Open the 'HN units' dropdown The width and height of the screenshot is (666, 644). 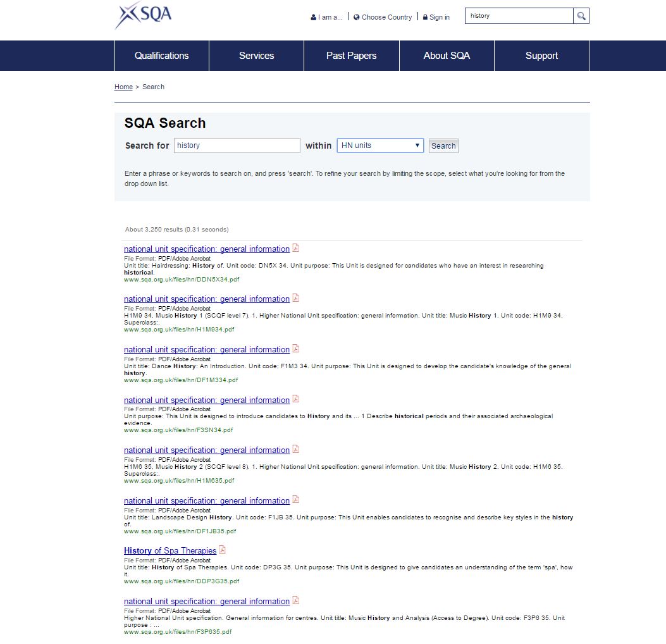coord(379,145)
